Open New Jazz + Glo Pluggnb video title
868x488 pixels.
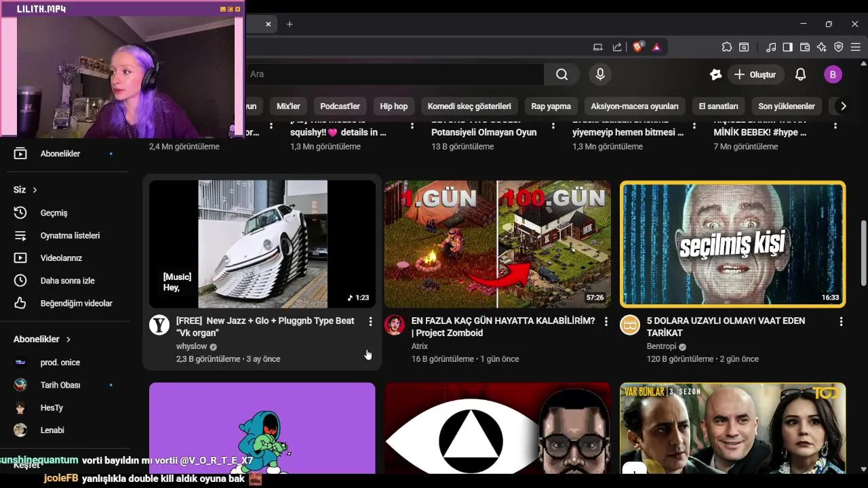coord(265,327)
